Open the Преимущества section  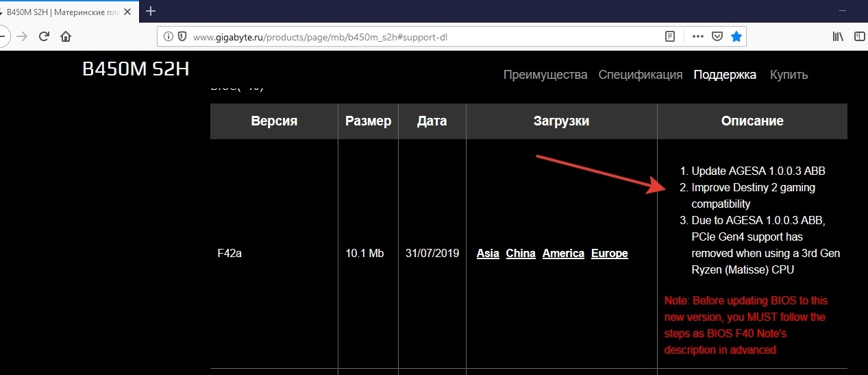pyautogui.click(x=545, y=75)
